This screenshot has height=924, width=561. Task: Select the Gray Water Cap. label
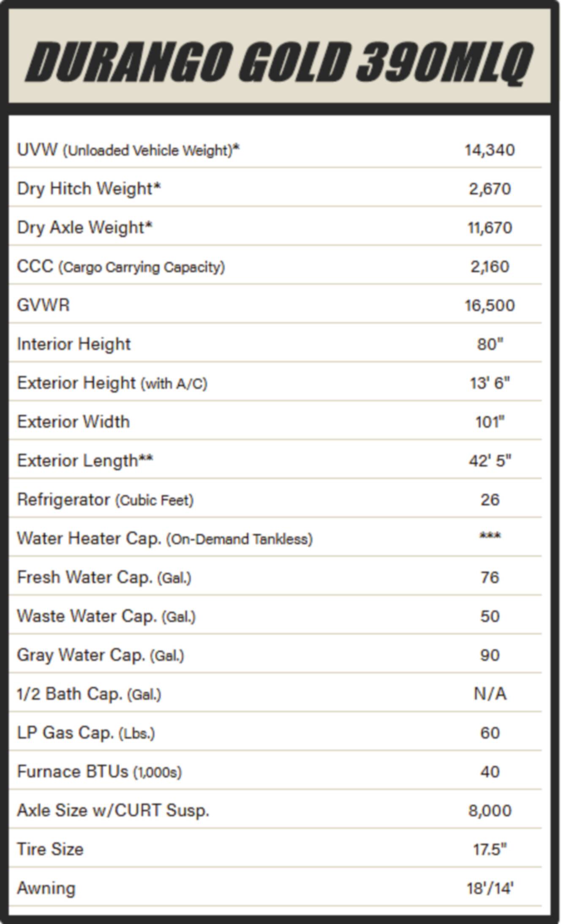coord(101,655)
